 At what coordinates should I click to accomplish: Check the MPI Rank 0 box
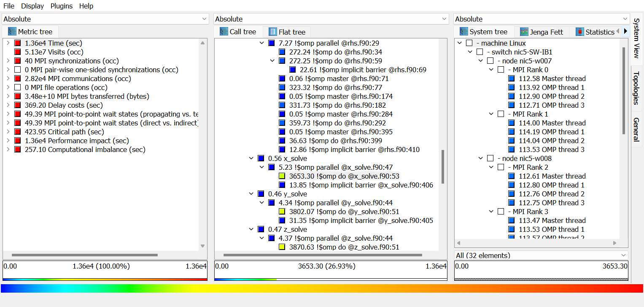[x=501, y=70]
